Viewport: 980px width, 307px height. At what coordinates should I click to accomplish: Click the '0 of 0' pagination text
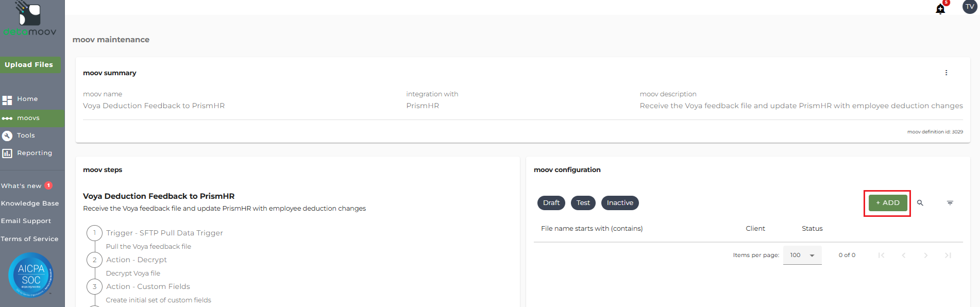click(x=847, y=255)
